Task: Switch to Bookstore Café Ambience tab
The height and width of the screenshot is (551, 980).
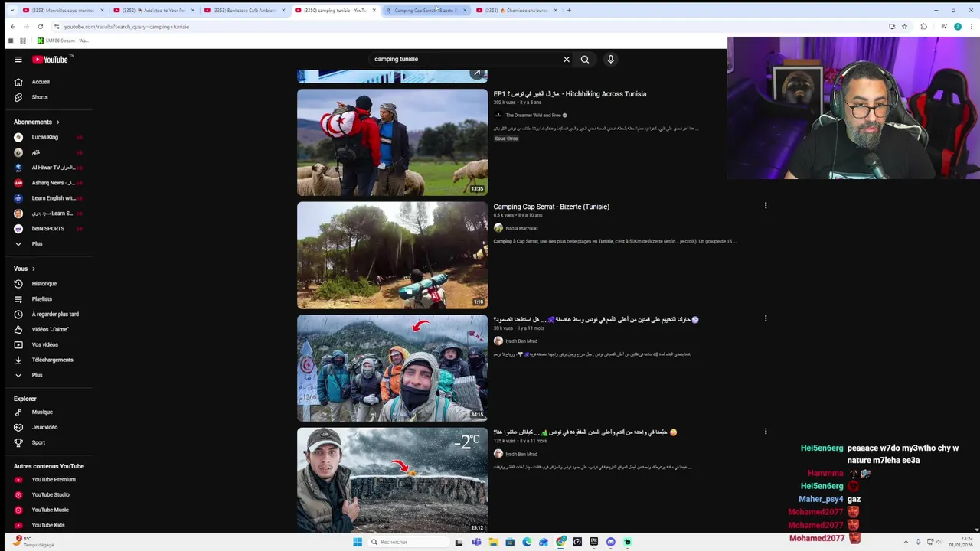Action: [243, 10]
